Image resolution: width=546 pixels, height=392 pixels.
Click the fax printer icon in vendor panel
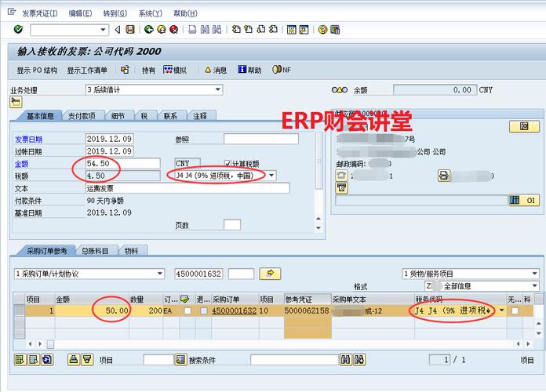pos(444,176)
